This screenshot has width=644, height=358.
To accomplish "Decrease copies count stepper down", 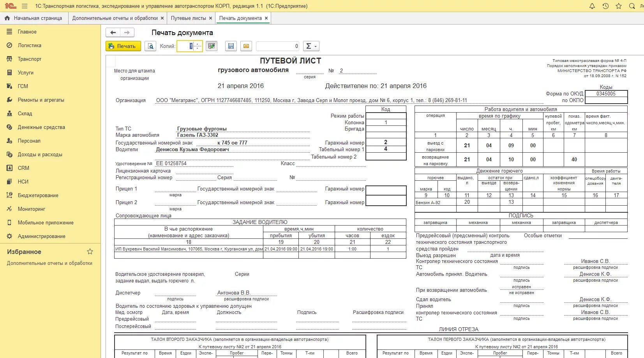I will [x=198, y=49].
